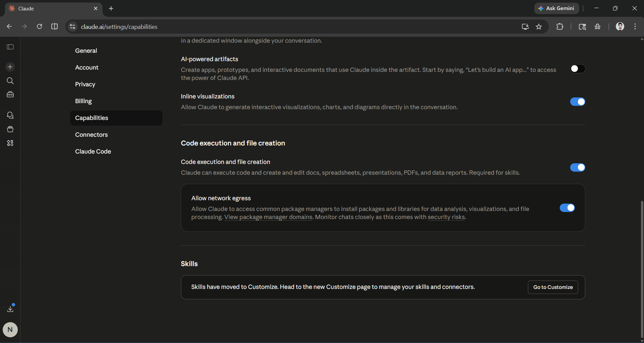This screenshot has width=644, height=343.
Task: Click the hat-and-glasses incognito-style toolbar icon
Action: pyautogui.click(x=598, y=27)
